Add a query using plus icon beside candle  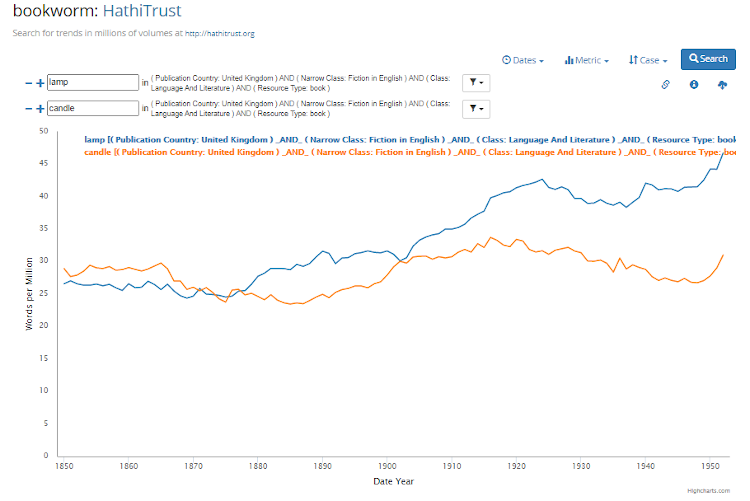(40, 109)
